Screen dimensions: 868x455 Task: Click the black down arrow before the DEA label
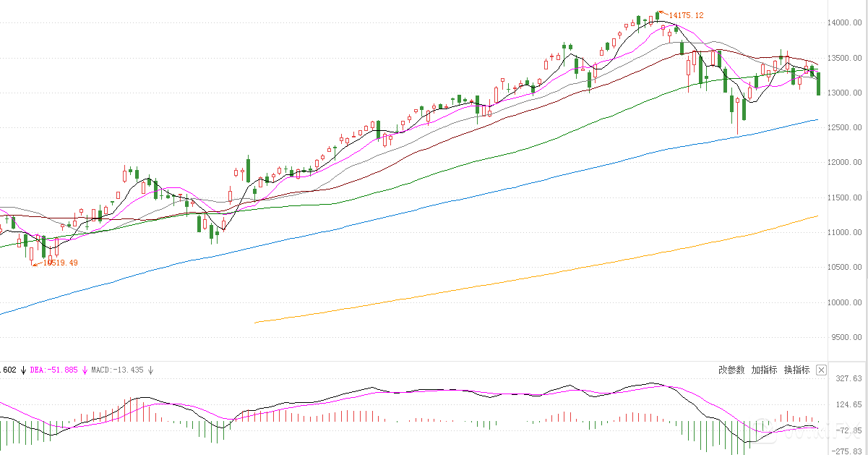pyautogui.click(x=23, y=370)
